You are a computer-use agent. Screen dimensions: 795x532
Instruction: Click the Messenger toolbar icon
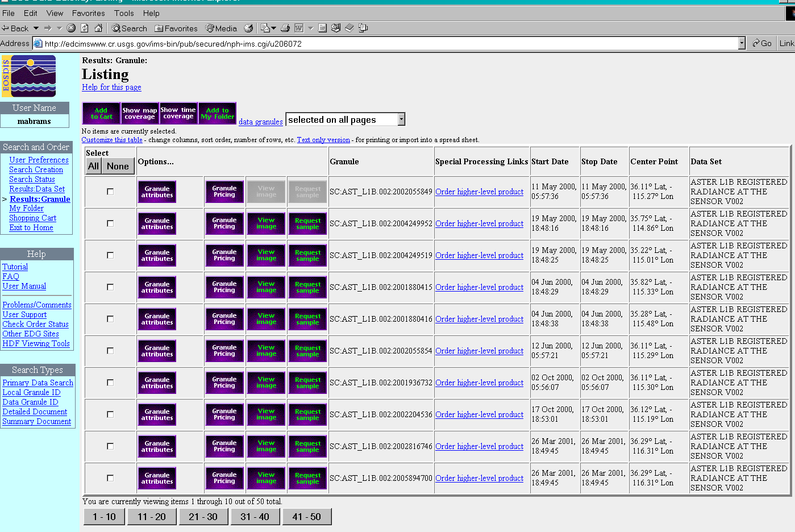(x=336, y=28)
